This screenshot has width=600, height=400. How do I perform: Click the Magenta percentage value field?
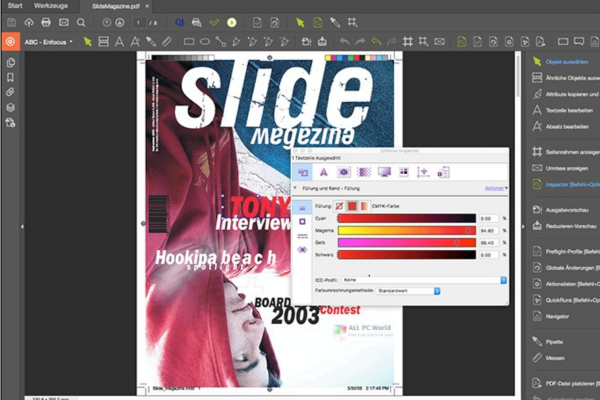pos(489,231)
